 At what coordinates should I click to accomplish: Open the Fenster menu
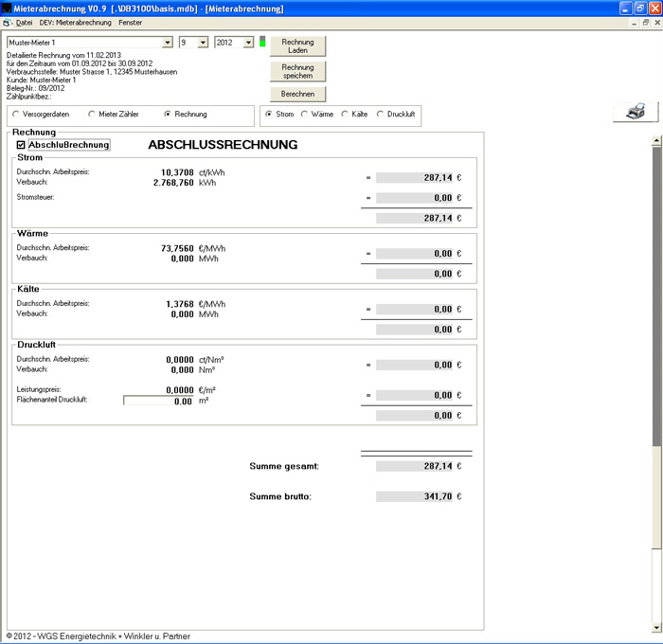click(x=131, y=21)
